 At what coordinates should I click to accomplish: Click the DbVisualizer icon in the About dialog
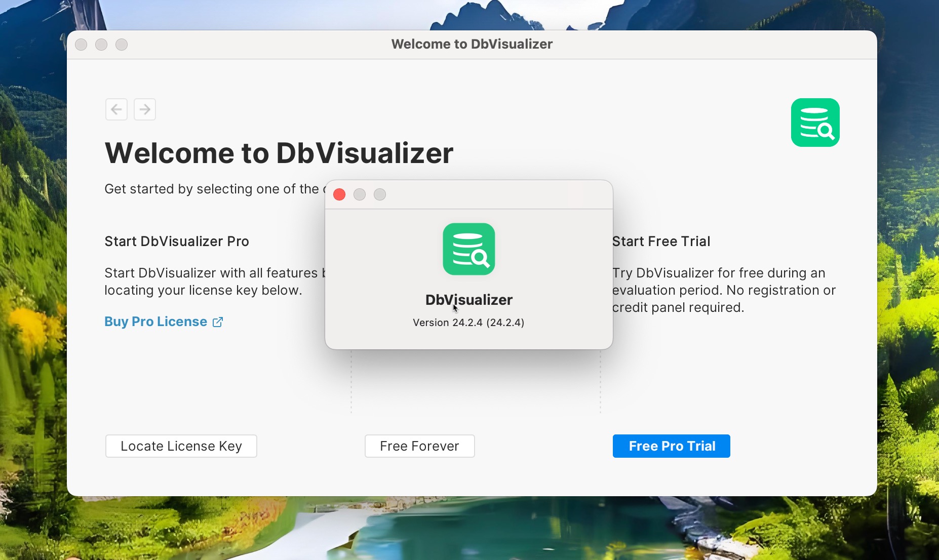pos(469,249)
